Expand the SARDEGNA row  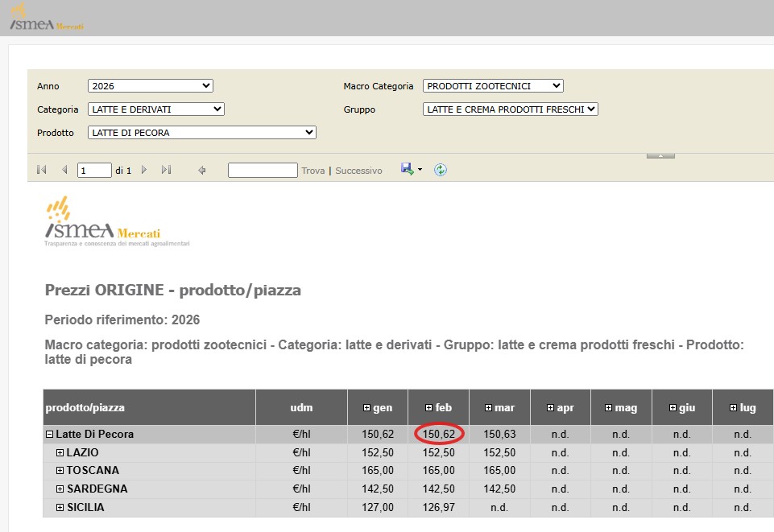click(x=60, y=489)
